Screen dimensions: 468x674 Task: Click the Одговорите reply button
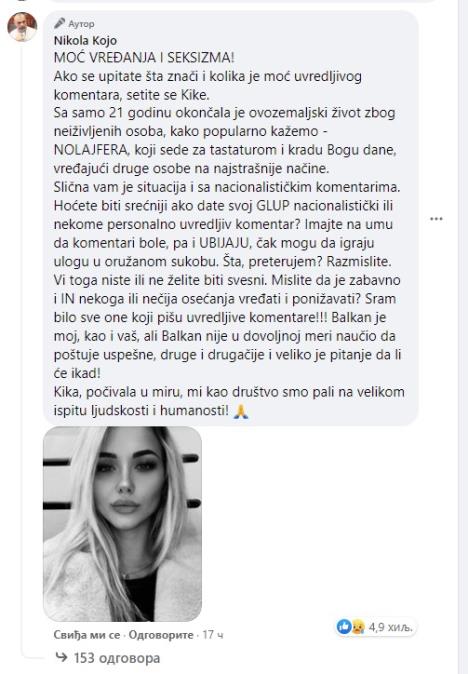(x=161, y=634)
